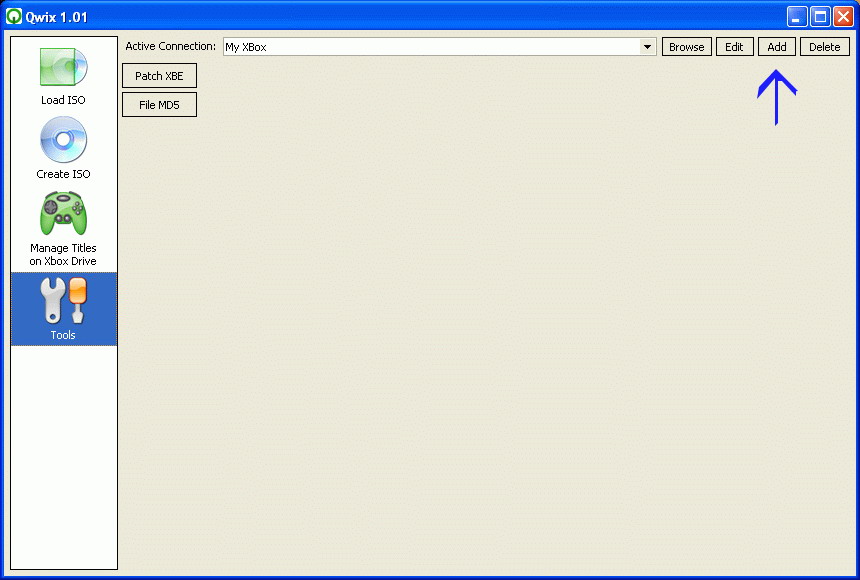The width and height of the screenshot is (860, 580).
Task: Select the Tools section
Action: pos(64,309)
